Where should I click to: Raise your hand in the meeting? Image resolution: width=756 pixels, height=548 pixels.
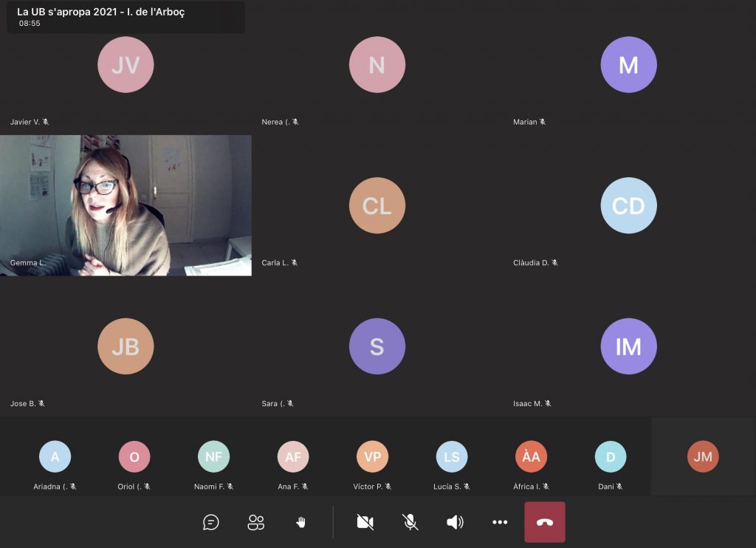pos(300,523)
